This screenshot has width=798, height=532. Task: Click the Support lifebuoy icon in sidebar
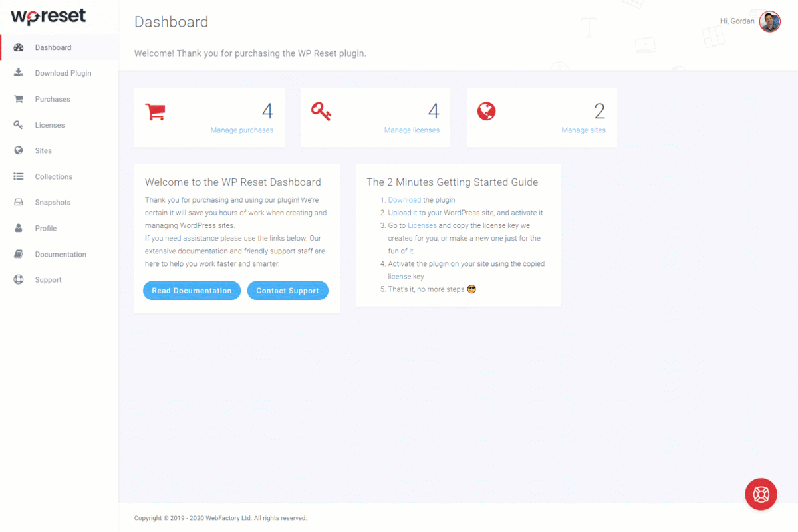(x=19, y=280)
